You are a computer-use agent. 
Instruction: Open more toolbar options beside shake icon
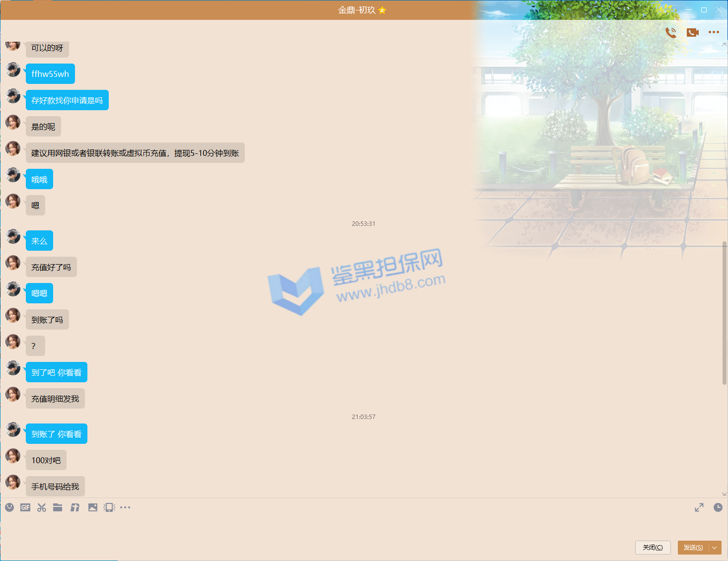point(125,507)
